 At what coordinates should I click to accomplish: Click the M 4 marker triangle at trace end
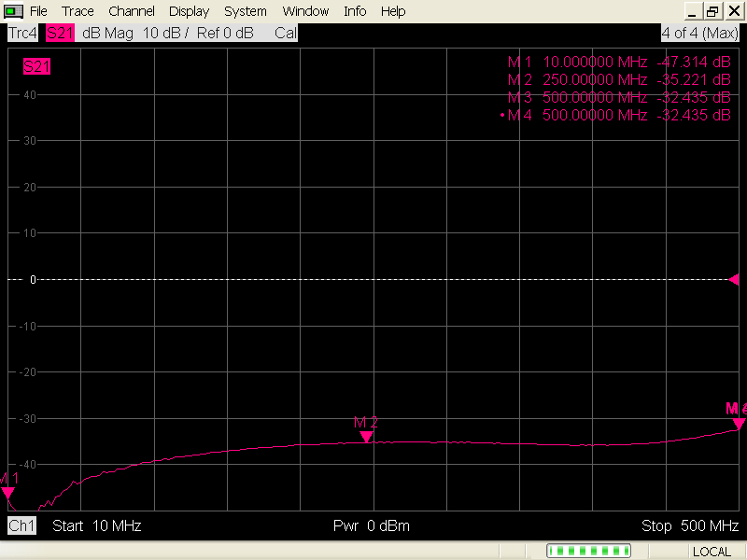tap(739, 424)
